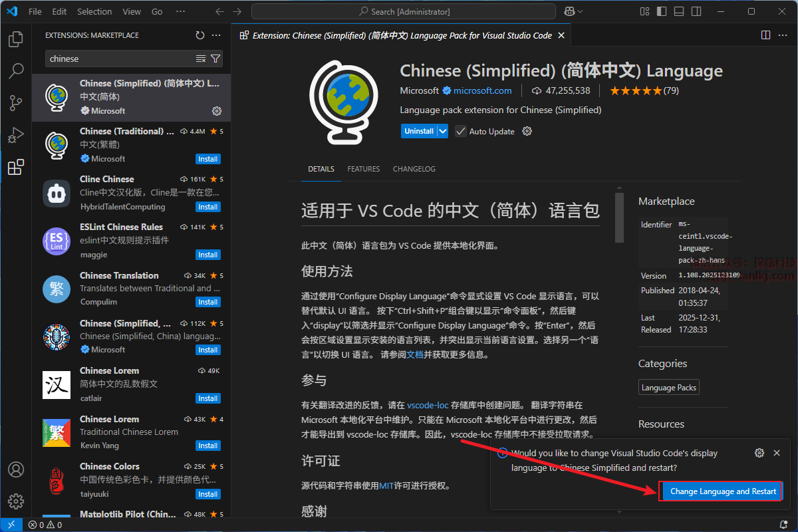The height and width of the screenshot is (532, 798).
Task: Click Change Language and Restart button
Action: (723, 491)
